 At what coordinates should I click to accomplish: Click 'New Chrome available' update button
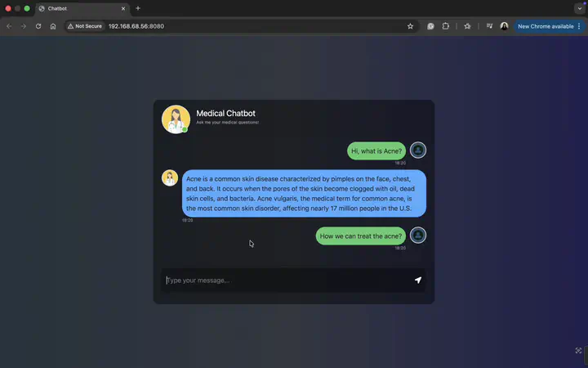(x=546, y=26)
